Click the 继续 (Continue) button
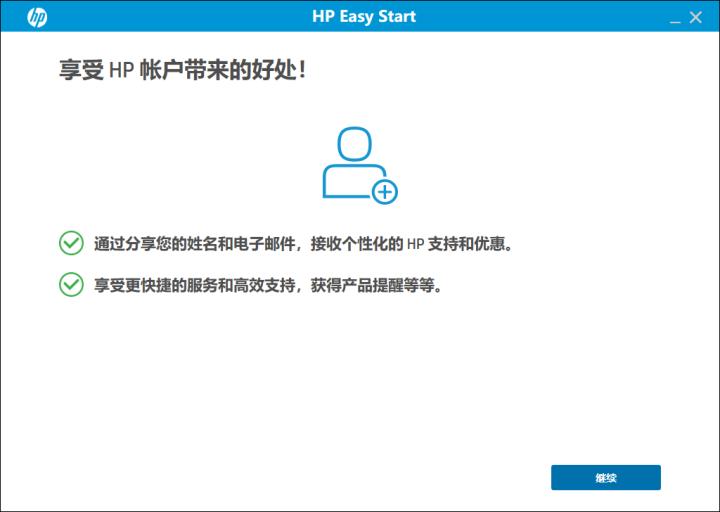The image size is (720, 512). [606, 478]
